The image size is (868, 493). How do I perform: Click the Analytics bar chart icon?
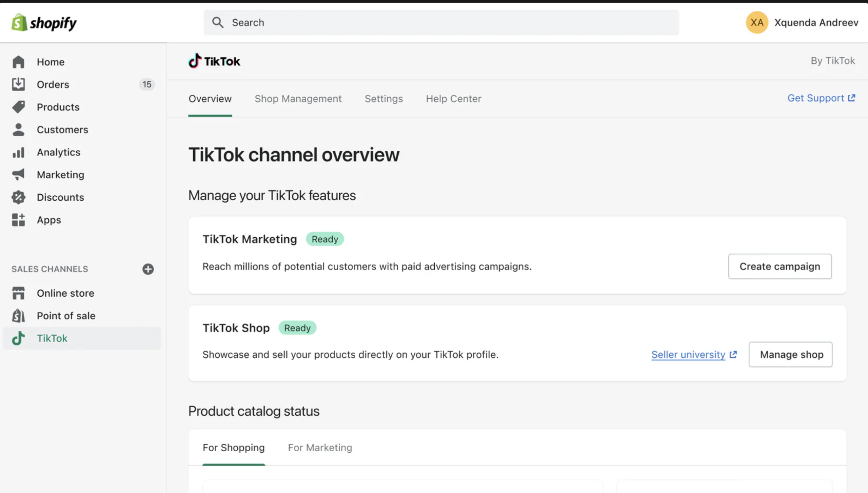pos(18,152)
